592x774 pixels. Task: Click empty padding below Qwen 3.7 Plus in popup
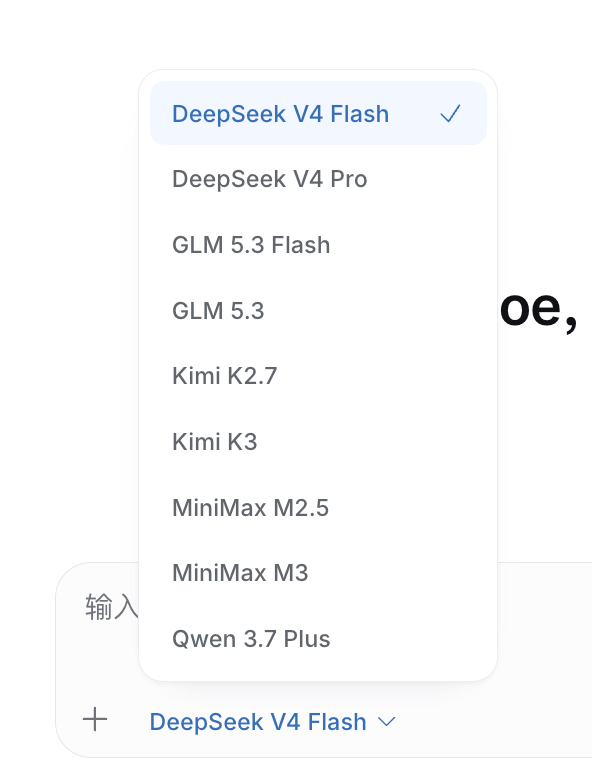[x=318, y=674]
